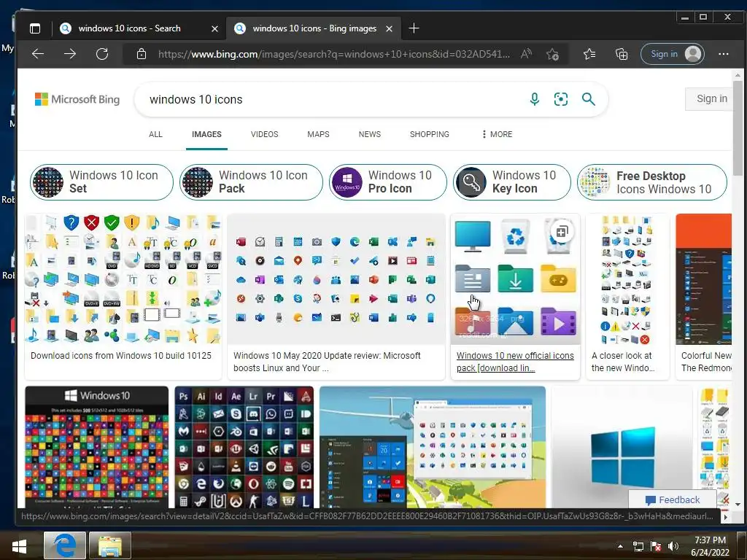Open network status tray icon
This screenshot has width=747, height=560.
click(x=638, y=546)
